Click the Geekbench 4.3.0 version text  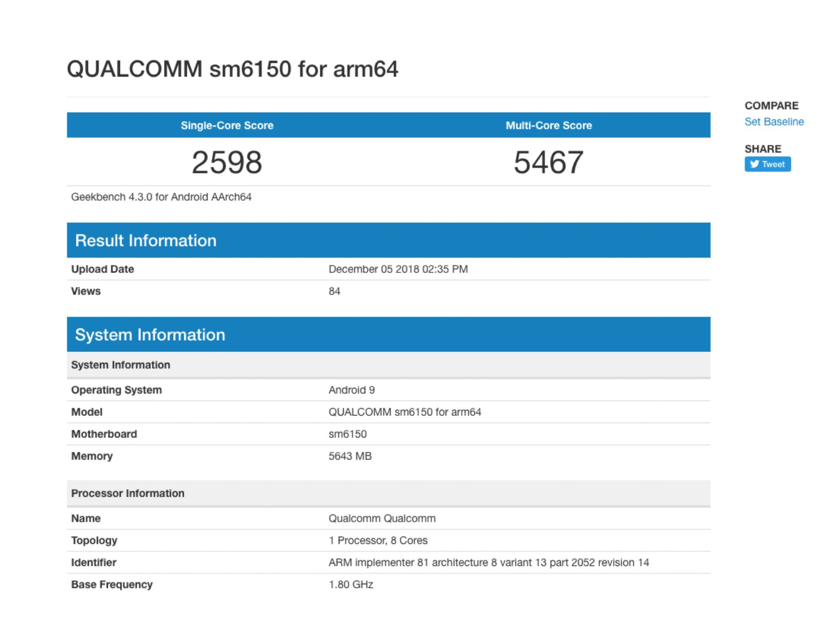tap(161, 197)
